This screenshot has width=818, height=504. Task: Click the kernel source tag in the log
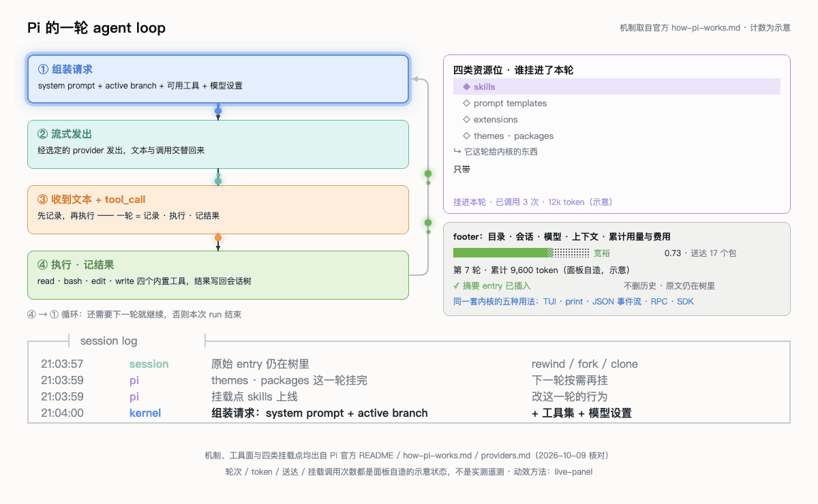145,413
